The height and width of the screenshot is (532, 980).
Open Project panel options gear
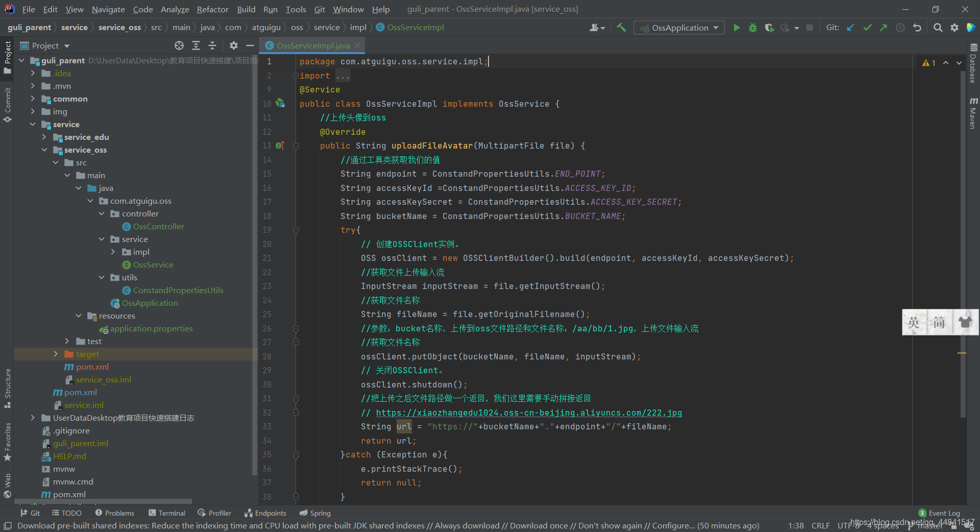234,45
